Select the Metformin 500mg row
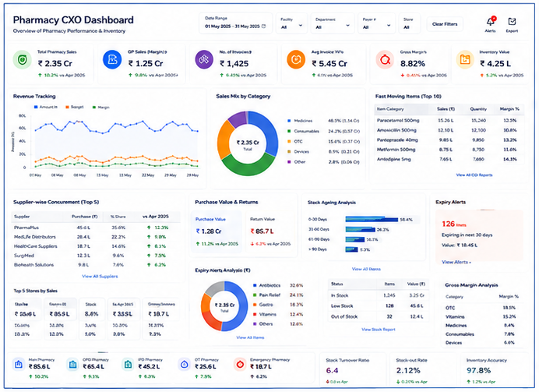 click(x=449, y=150)
